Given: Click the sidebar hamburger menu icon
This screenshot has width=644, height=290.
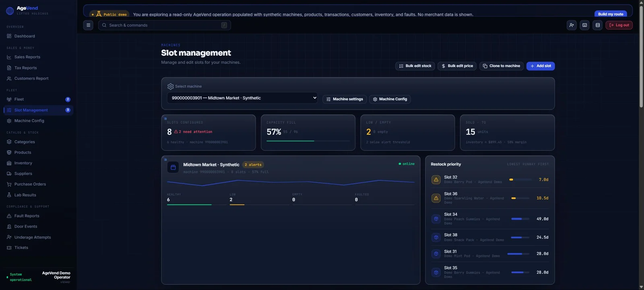Looking at the screenshot, I should coord(88,25).
